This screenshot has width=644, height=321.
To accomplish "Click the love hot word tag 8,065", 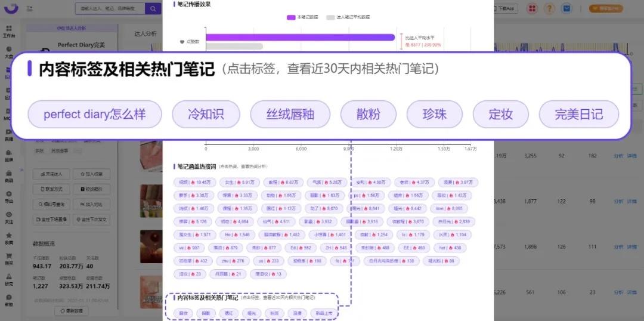I will pyautogui.click(x=449, y=208).
